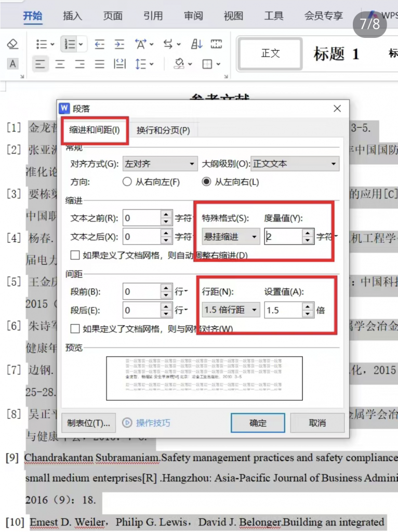Click the 度量值 input field
Viewport: 398px width, 532px height.
point(283,236)
